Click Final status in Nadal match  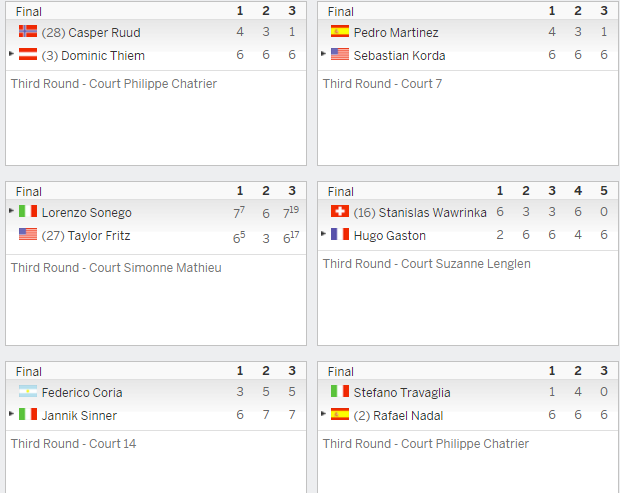point(340,372)
